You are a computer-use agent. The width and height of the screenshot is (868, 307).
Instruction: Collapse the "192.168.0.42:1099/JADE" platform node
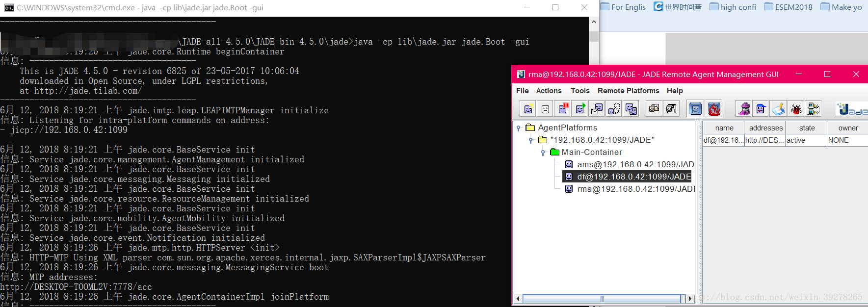531,140
